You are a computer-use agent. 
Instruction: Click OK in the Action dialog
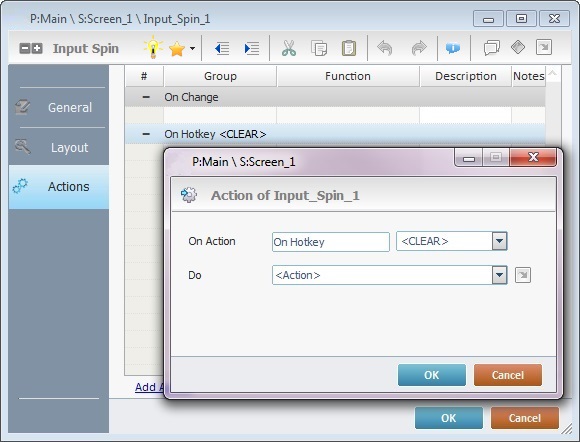tap(432, 375)
